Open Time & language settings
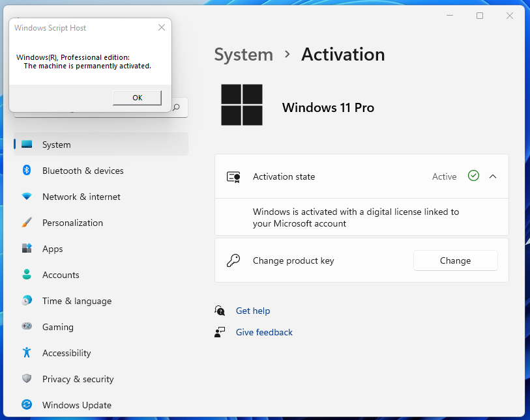530x420 pixels. point(101,300)
